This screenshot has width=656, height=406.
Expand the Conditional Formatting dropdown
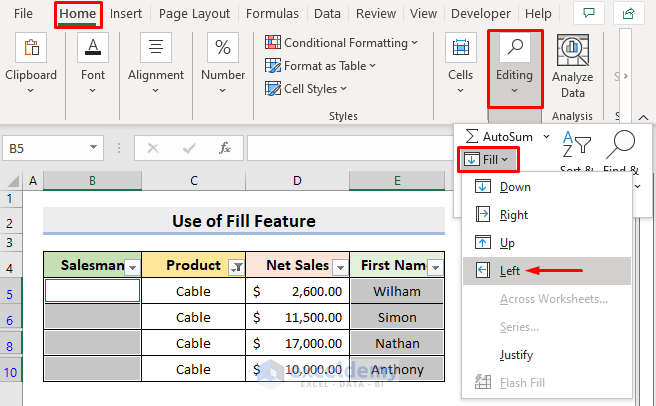(342, 43)
